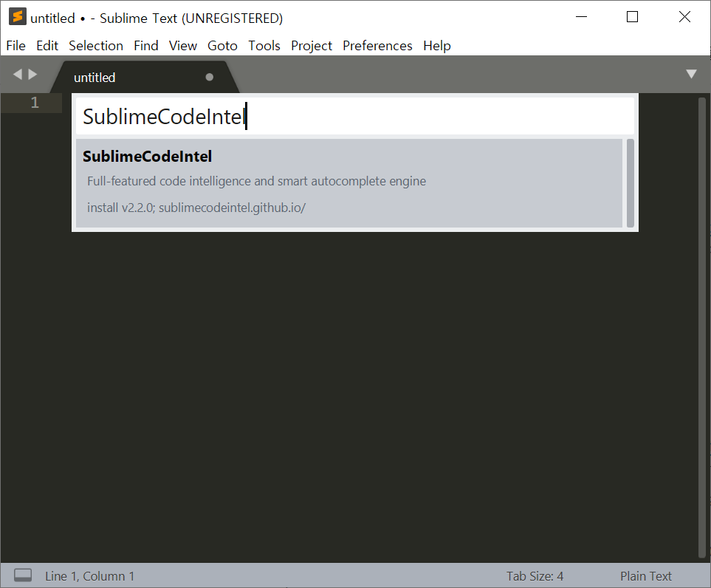
Task: Click the package description about smart autocomplete engine
Action: [x=257, y=181]
